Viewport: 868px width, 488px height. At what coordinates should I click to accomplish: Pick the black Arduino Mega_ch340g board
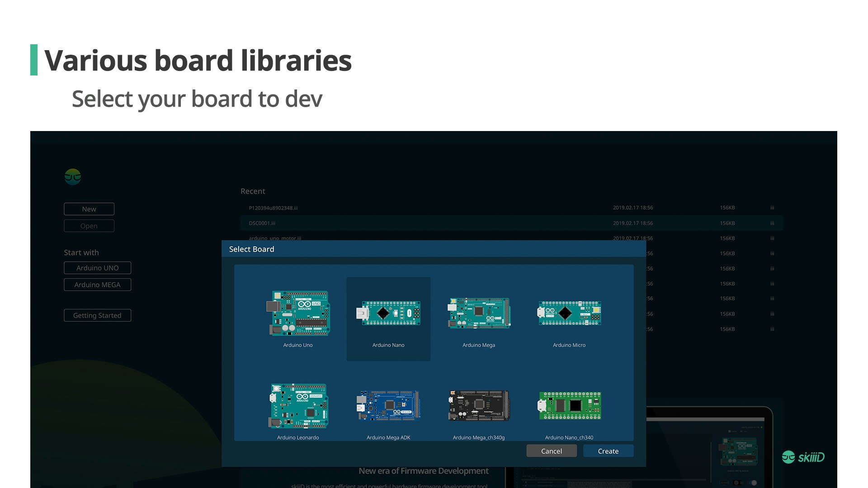tap(479, 406)
